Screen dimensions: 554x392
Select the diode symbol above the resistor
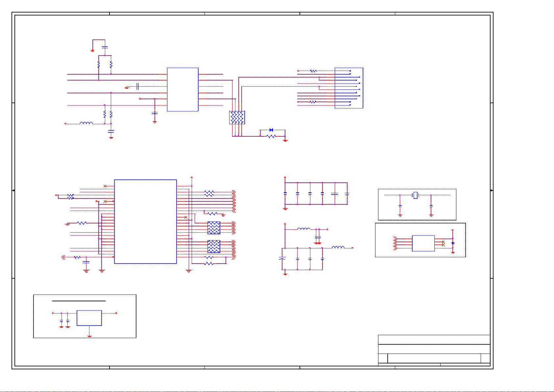click(271, 130)
